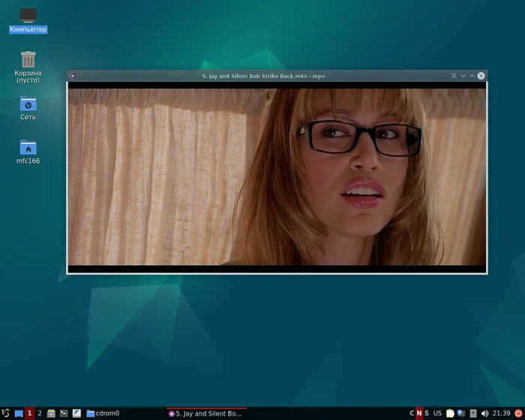Click the 21:39 clock
Image resolution: width=525 pixels, height=420 pixels.
tap(501, 413)
